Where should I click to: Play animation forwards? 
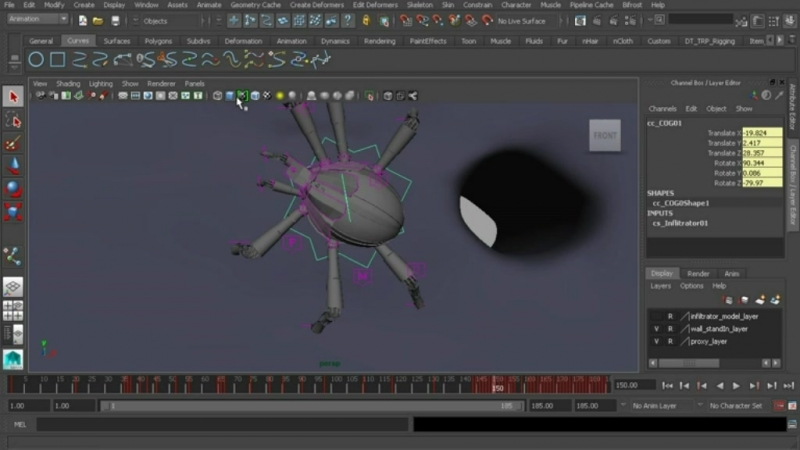pos(736,386)
